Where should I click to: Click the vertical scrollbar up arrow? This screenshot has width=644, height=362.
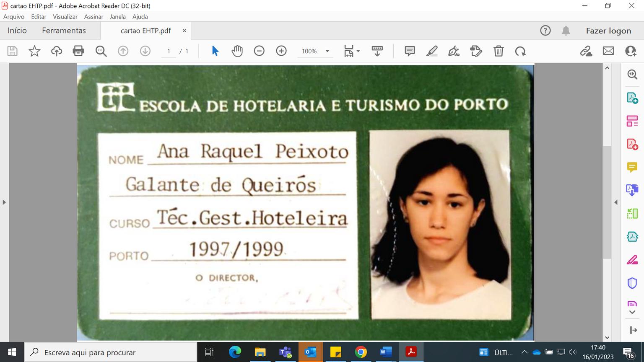point(607,68)
